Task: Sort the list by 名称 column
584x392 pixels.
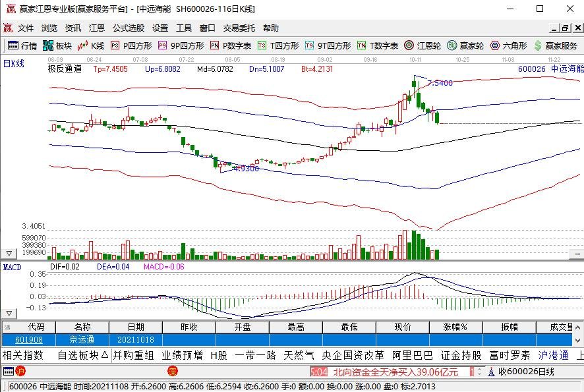Action: point(82,327)
